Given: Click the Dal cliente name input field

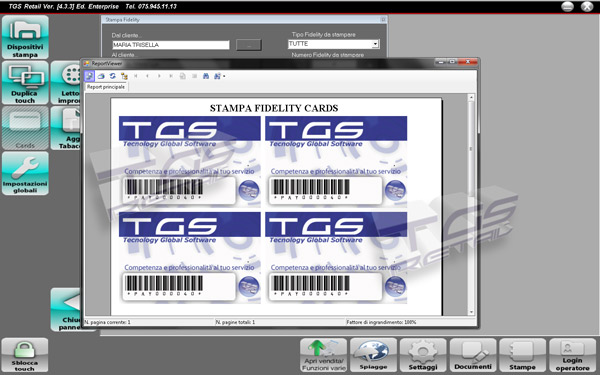Looking at the screenshot, I should 171,45.
